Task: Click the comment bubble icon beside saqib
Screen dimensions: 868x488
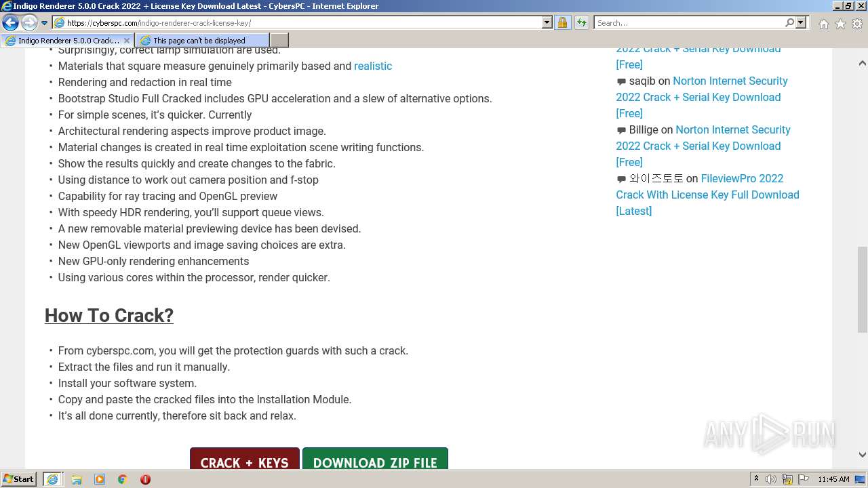Action: click(x=621, y=81)
